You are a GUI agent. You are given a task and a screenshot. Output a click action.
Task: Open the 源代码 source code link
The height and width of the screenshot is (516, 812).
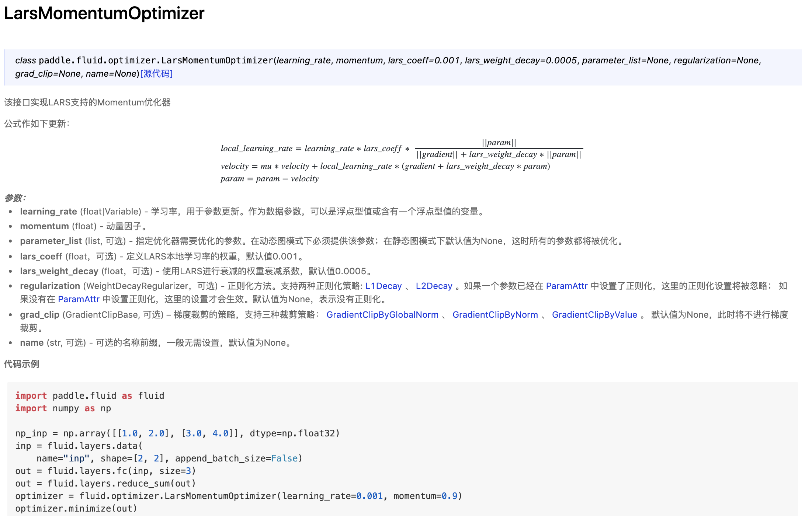156,74
